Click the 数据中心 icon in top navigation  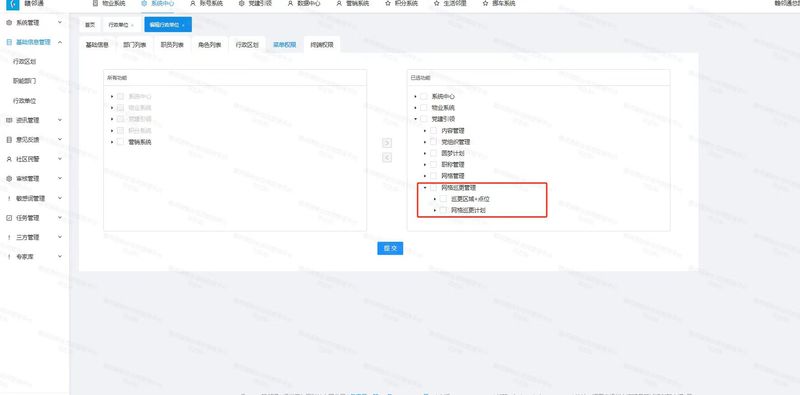pos(290,3)
